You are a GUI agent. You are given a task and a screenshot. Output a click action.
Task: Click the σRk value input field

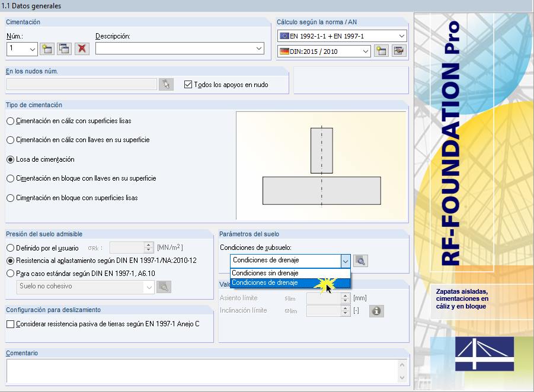click(127, 248)
